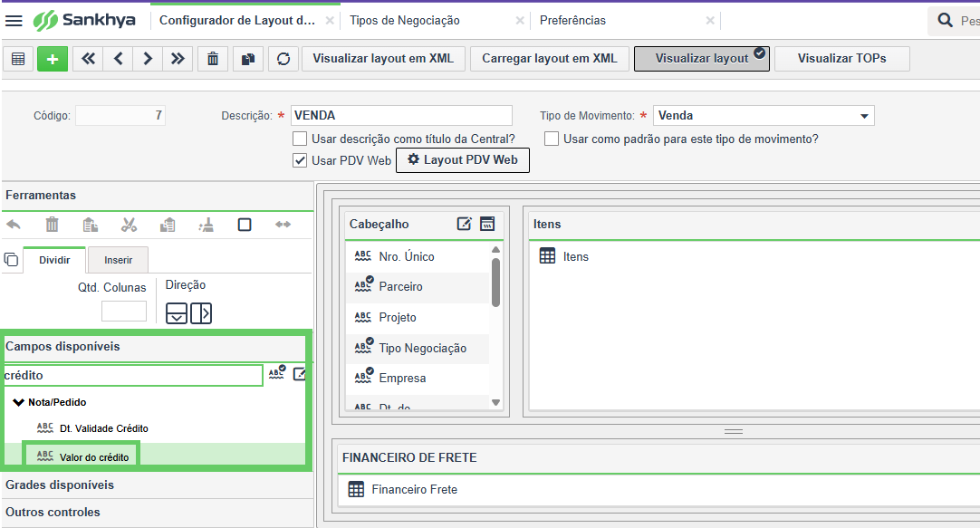Uncheck Usar PDV Web

coord(300,160)
